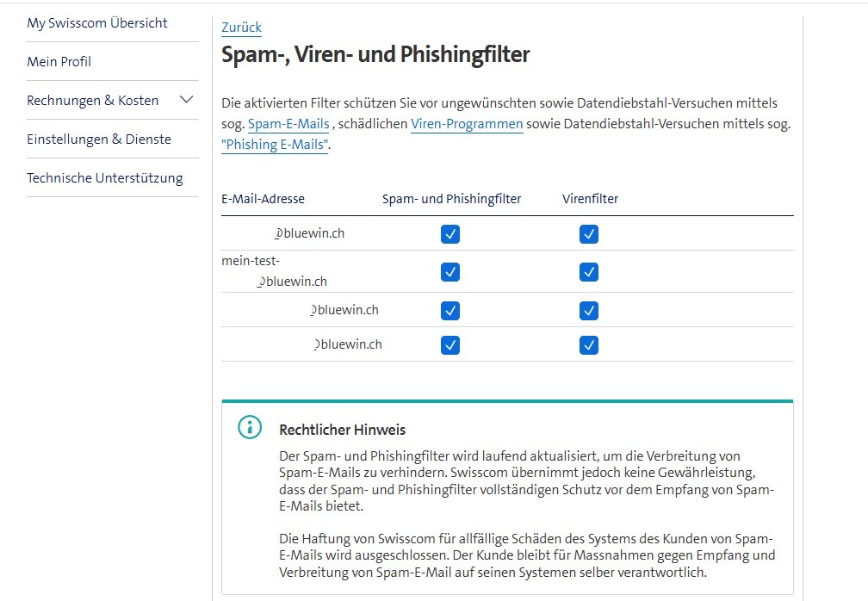Follow the Viren-Programmen link
Image resolution: width=868 pixels, height=601 pixels.
point(467,123)
